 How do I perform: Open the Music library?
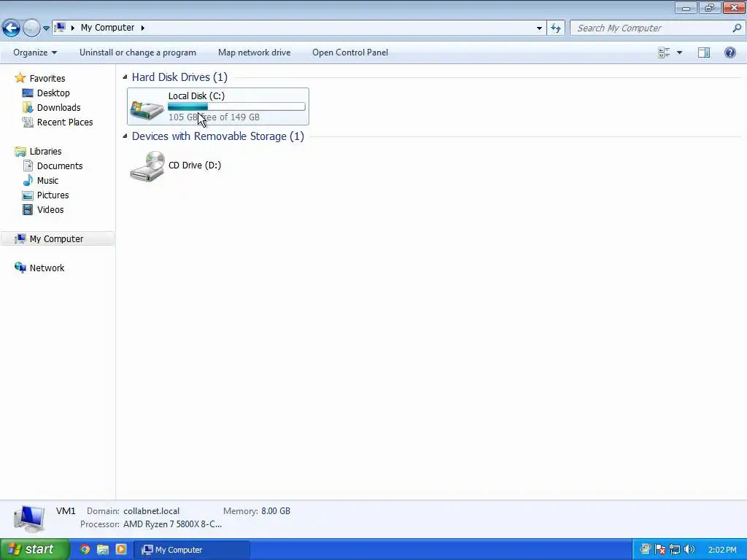click(47, 181)
